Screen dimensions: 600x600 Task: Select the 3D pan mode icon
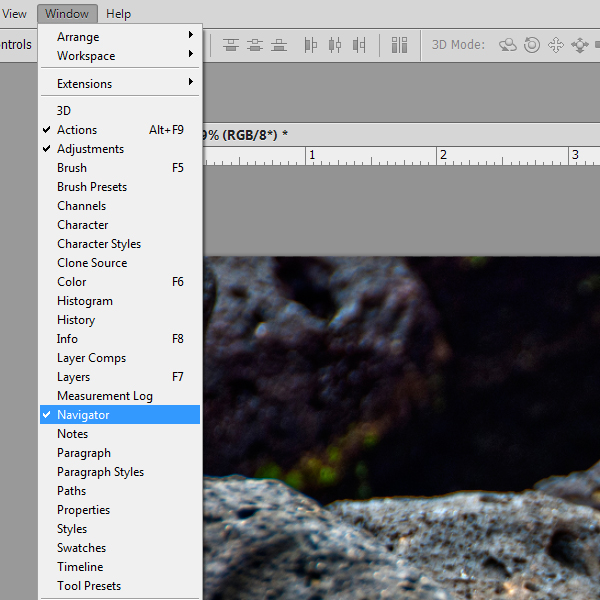click(556, 45)
